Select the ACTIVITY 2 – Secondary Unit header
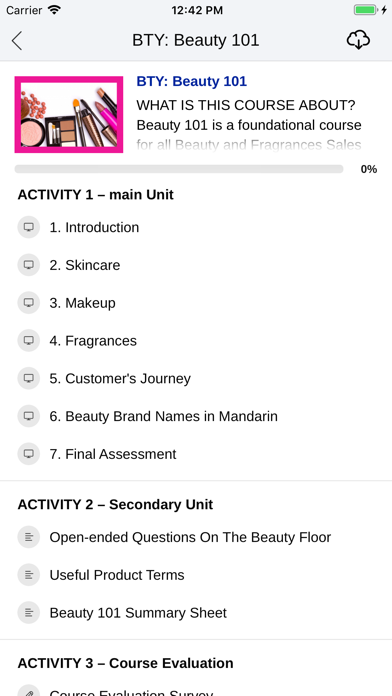This screenshot has height=696, width=392. click(115, 504)
